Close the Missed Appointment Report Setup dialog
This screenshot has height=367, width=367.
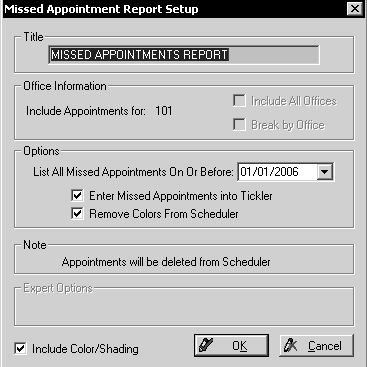coord(355,9)
